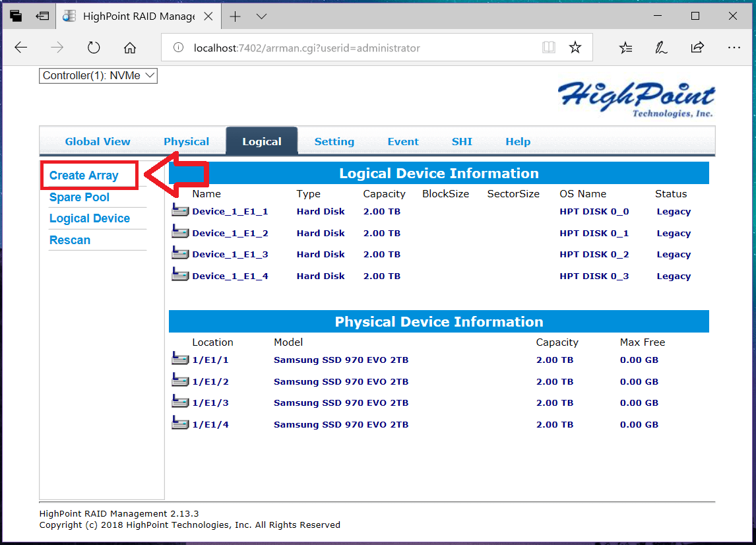This screenshot has height=545, width=756.
Task: Reload the page with Refresh icon
Action: [x=94, y=48]
